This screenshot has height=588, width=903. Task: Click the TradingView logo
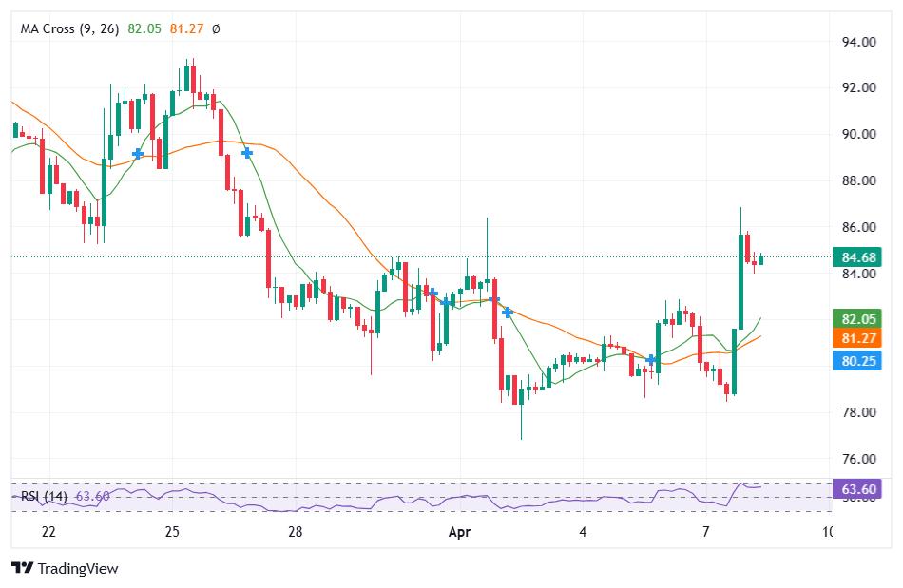pos(65,568)
